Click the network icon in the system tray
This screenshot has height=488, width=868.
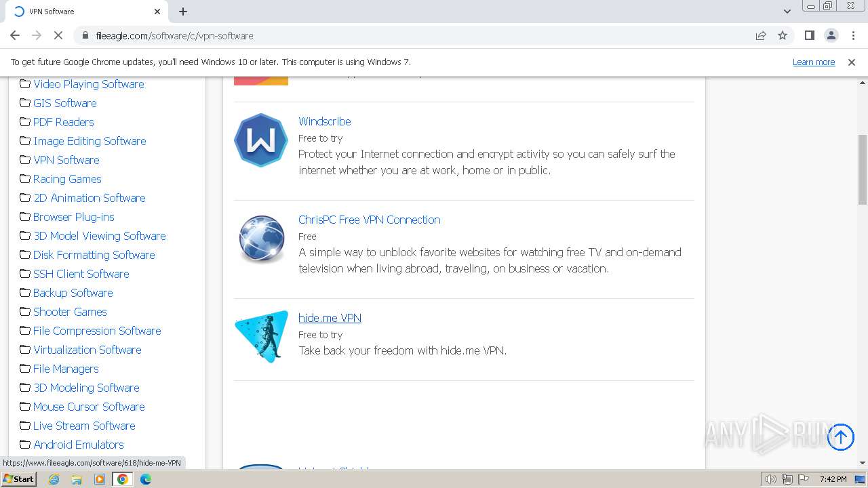click(787, 479)
